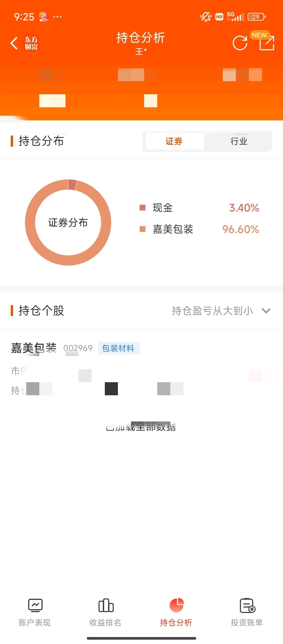The width and height of the screenshot is (283, 644).
Task: Tap the stock code 002969
Action: (x=78, y=348)
